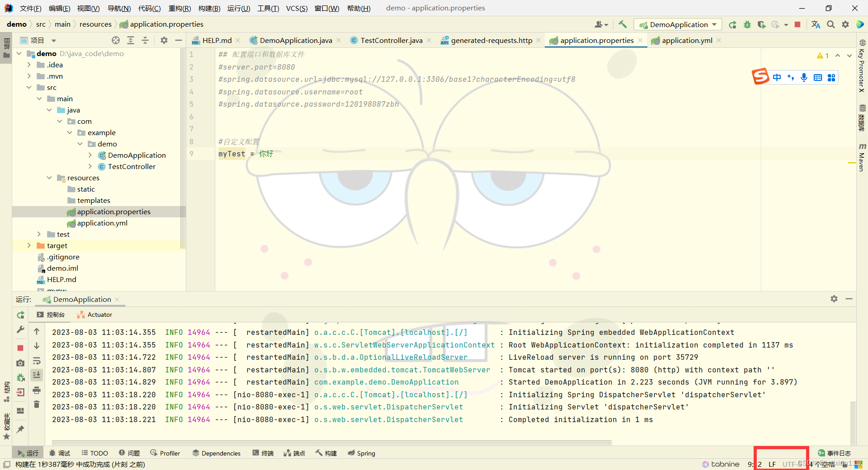Click the Sogou voice input microphone icon
868x470 pixels.
[x=804, y=78]
